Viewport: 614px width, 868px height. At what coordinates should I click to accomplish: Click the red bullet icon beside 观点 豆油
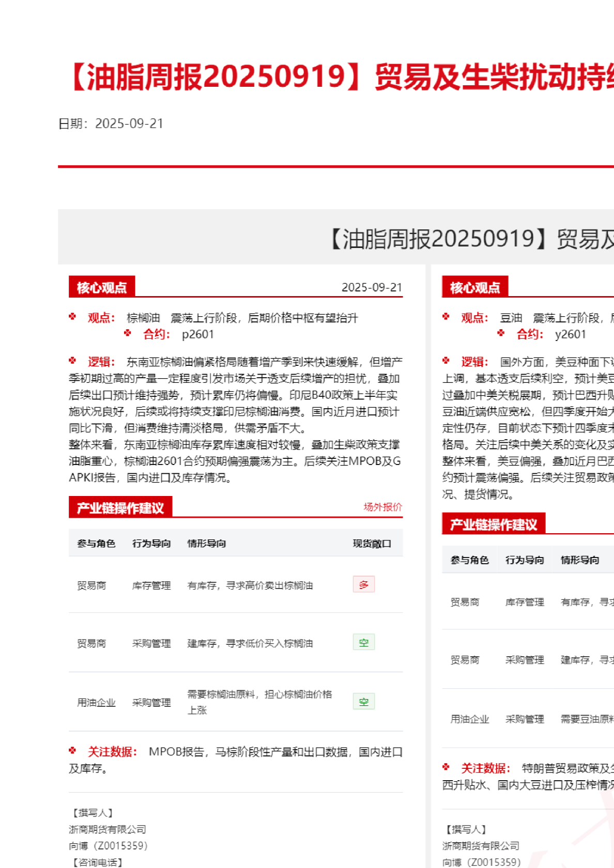pos(446,317)
